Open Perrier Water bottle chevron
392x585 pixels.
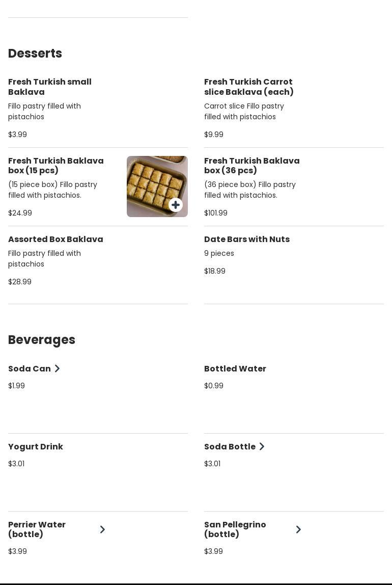102,529
